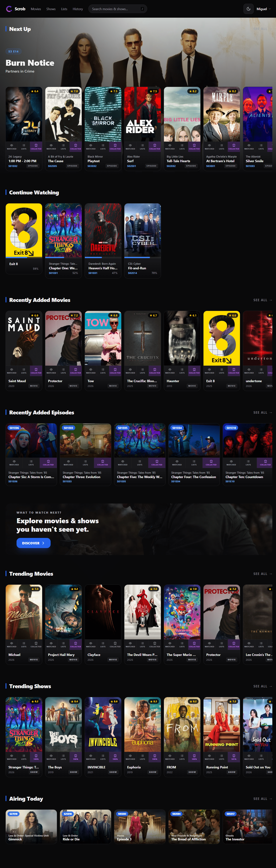Toggle Collected on Agatha Christie's Marple
276x868 pixels.
(234, 147)
